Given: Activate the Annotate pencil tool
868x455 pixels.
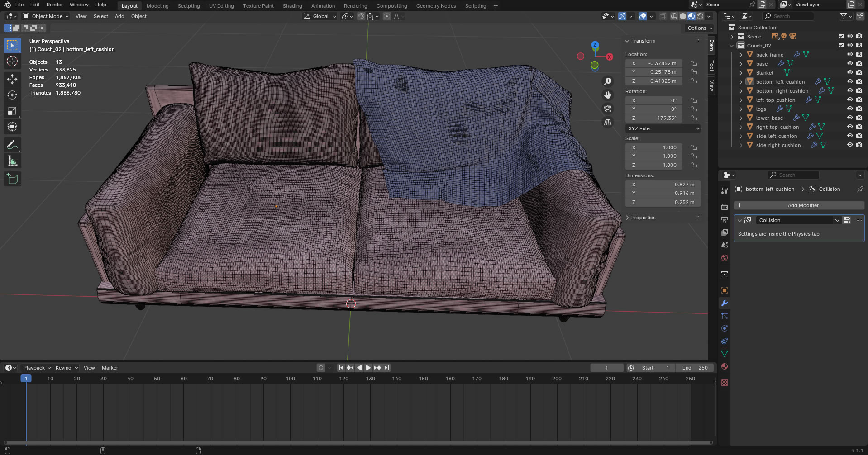Looking at the screenshot, I should click(x=12, y=145).
